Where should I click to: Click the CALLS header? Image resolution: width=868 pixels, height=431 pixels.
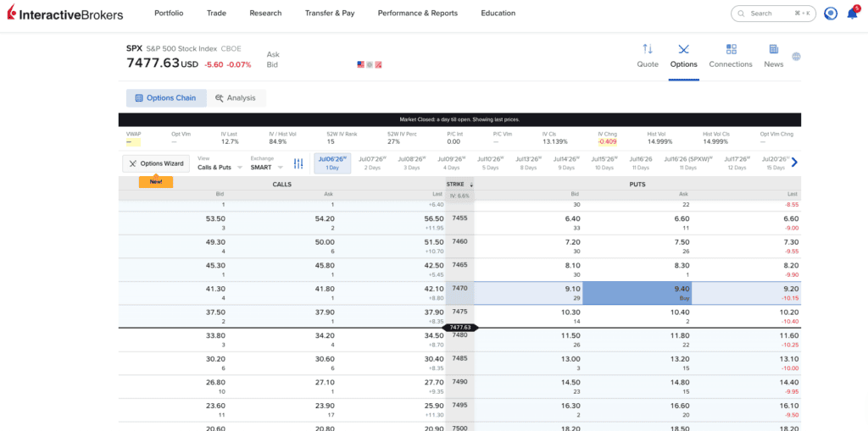coord(281,185)
